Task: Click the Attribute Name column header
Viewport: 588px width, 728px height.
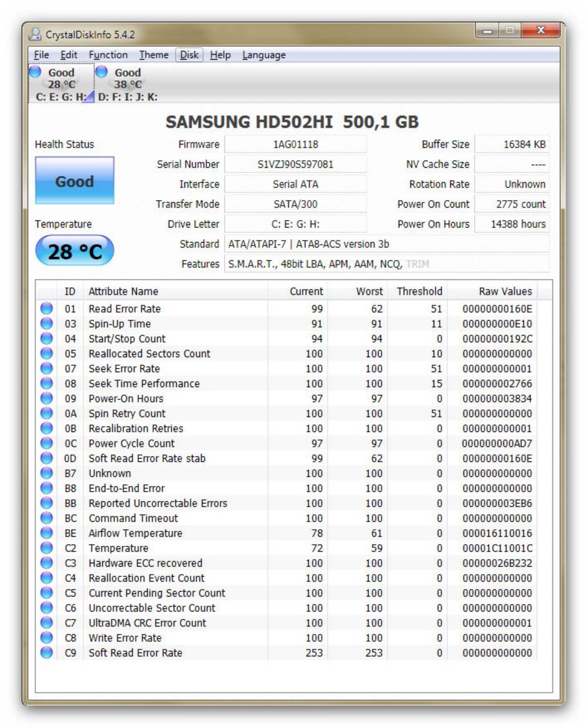Action: [176, 291]
